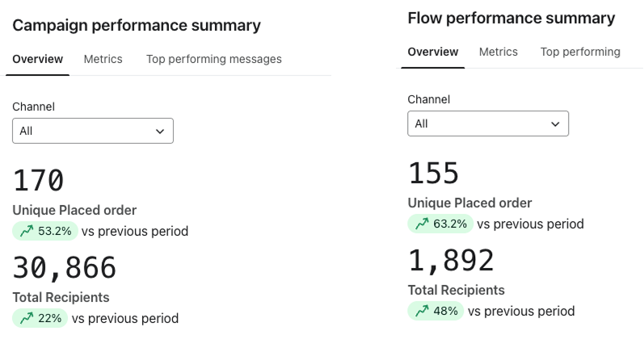Click Flow's Total Recipients label
The height and width of the screenshot is (356, 644).
[457, 290]
